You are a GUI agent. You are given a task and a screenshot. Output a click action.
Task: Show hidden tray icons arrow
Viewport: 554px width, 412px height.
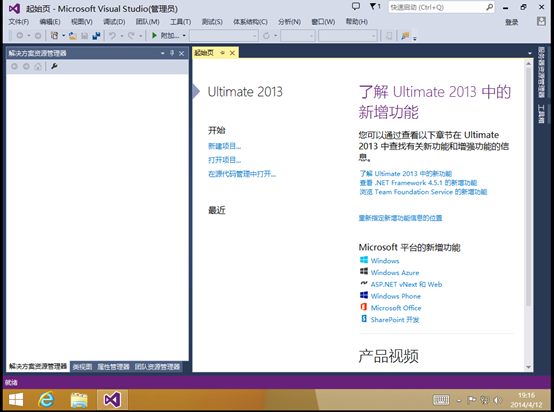[x=459, y=400]
